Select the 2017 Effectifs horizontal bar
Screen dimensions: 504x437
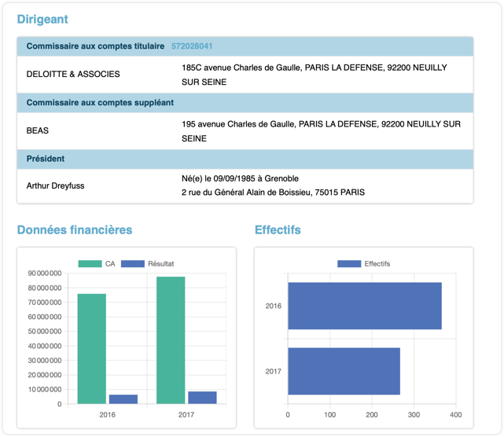click(x=344, y=371)
